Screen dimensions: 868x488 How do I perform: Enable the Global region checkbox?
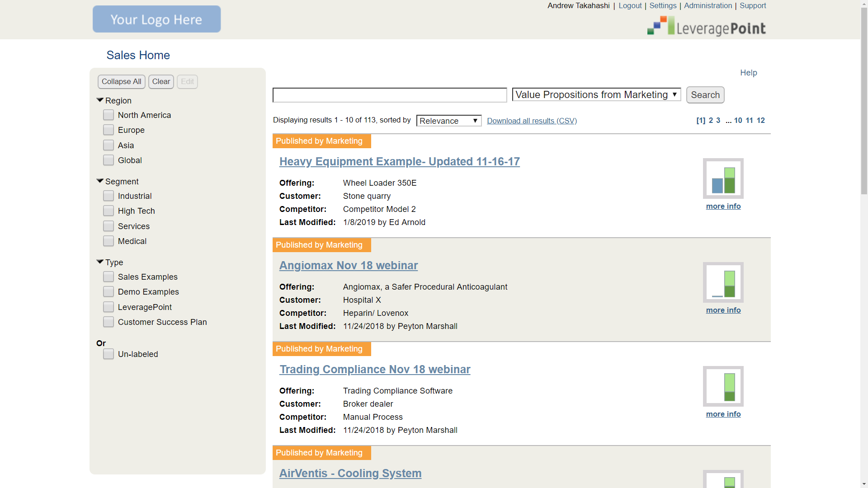(108, 160)
